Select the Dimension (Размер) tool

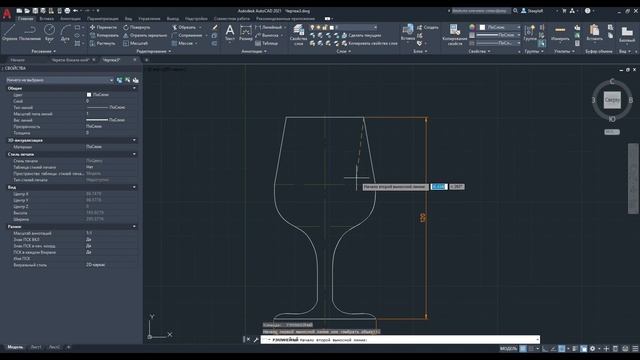(x=246, y=33)
